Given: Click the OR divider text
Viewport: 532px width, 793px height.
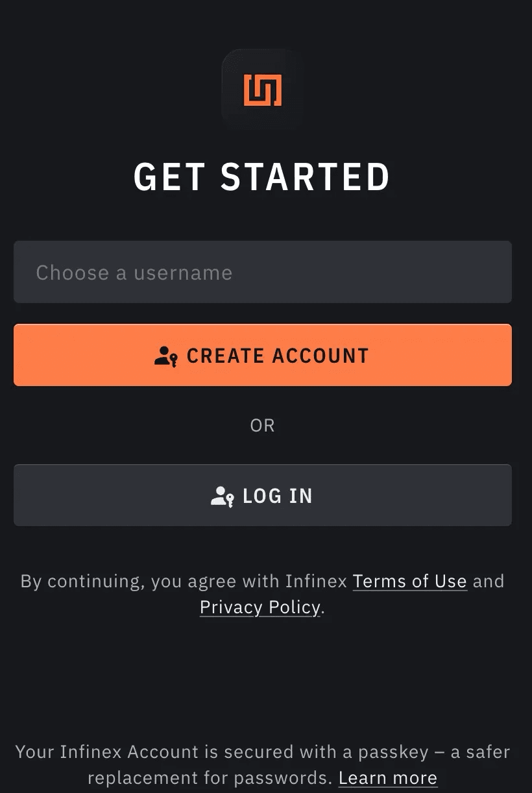Looking at the screenshot, I should pos(263,426).
